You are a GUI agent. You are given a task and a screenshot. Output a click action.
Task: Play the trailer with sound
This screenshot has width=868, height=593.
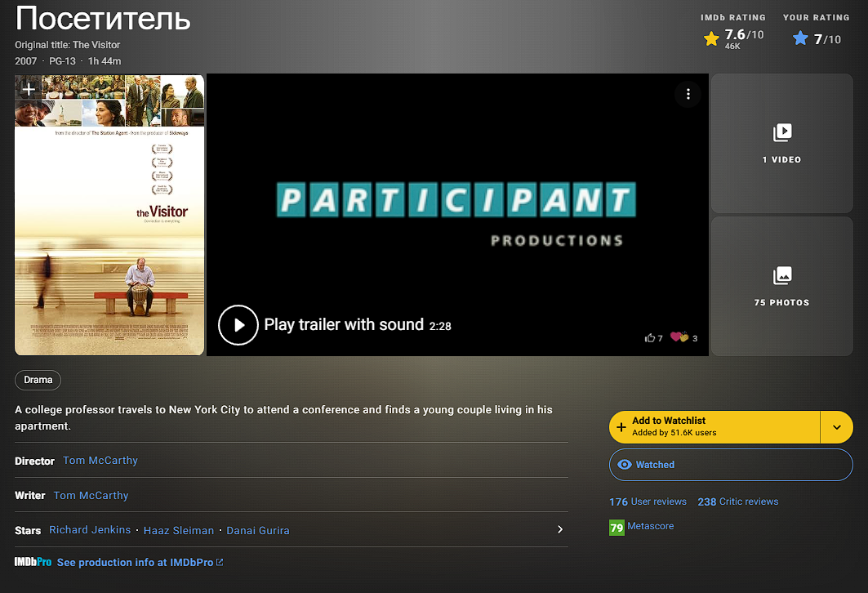pyautogui.click(x=238, y=325)
